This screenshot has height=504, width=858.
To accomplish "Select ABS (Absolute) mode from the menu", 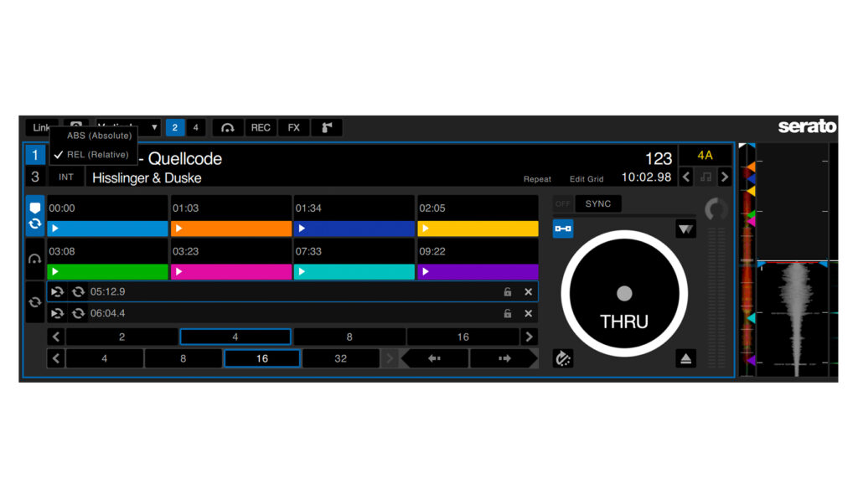I will [99, 136].
